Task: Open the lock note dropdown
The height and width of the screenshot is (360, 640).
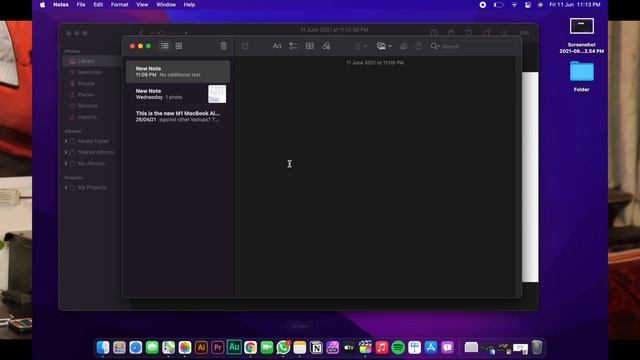Action: pyautogui.click(x=360, y=46)
